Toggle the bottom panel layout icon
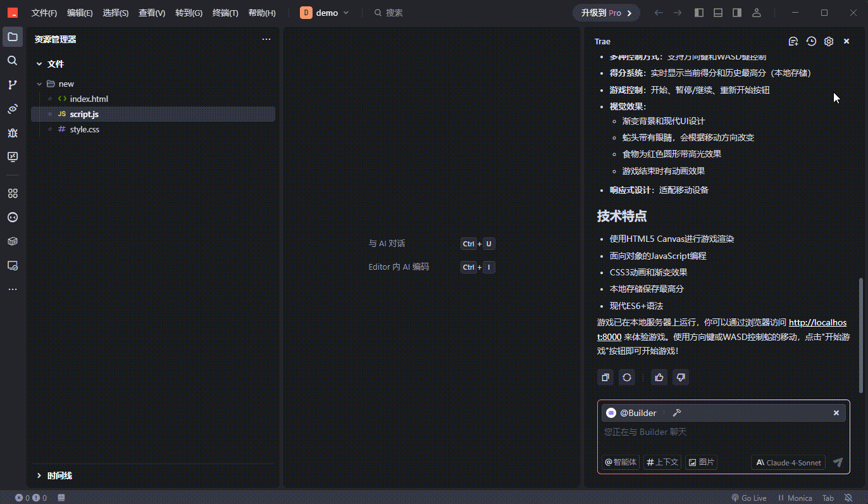868x504 pixels. tap(718, 13)
